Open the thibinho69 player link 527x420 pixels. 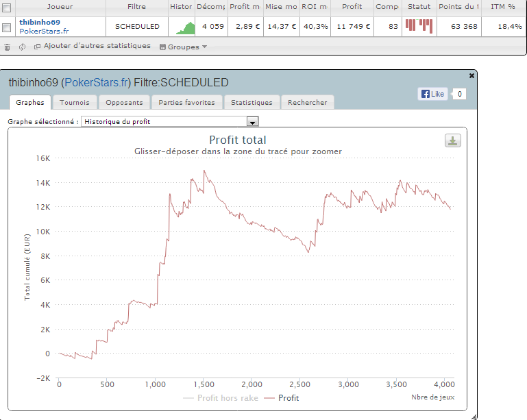click(x=40, y=22)
